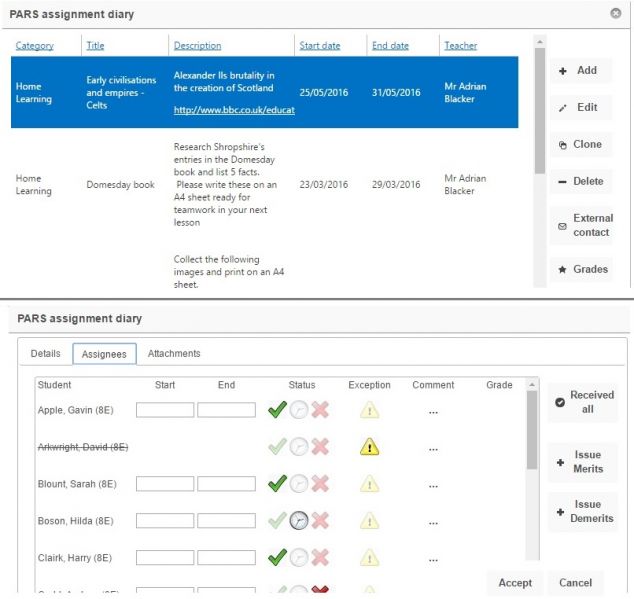Click the Edit assignment button
This screenshot has width=634, height=599.
point(581,107)
